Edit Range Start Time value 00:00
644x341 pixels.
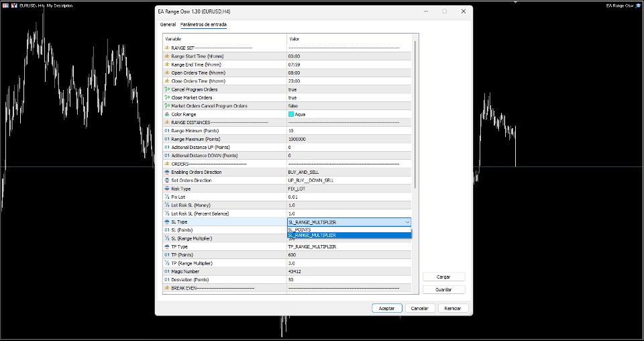349,56
